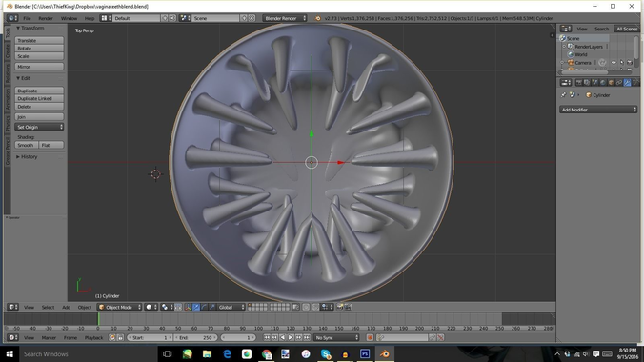This screenshot has width=644, height=362.
Task: Open the Blender Render engine dropdown
Action: coord(285,18)
